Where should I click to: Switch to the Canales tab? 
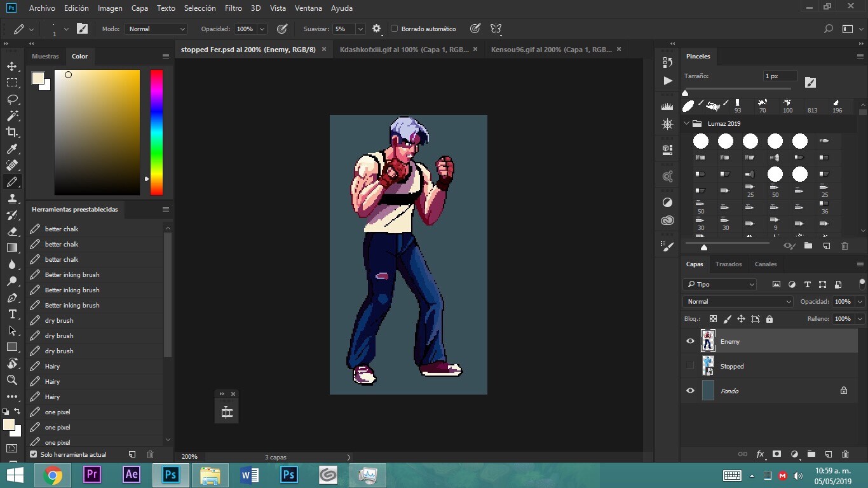coord(766,264)
